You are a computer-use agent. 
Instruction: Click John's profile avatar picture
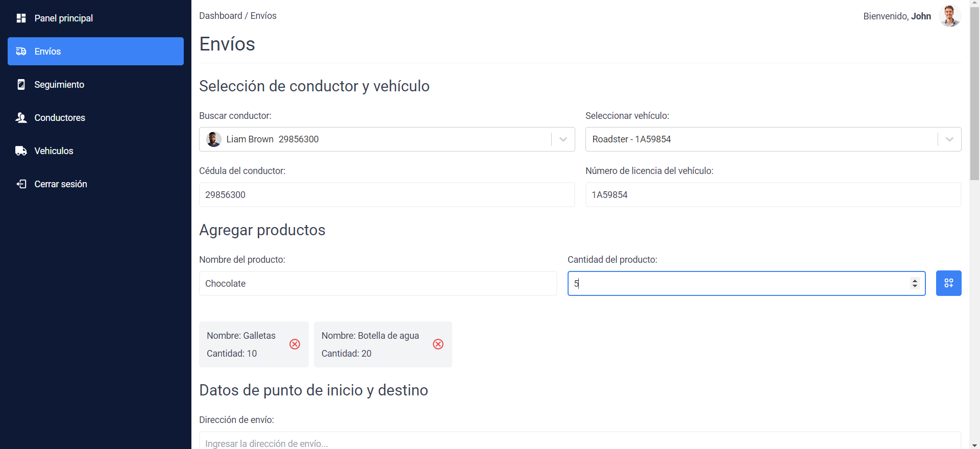pyautogui.click(x=949, y=16)
